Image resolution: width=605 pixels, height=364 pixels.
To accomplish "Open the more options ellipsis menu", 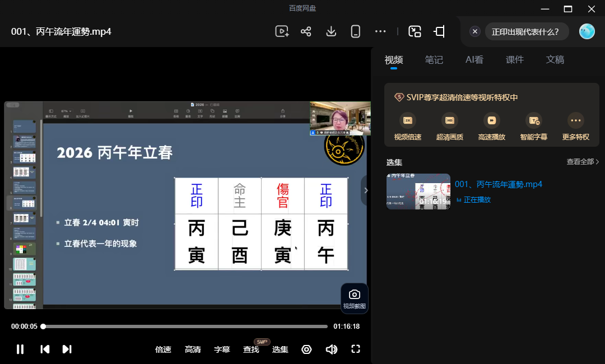I will (380, 31).
